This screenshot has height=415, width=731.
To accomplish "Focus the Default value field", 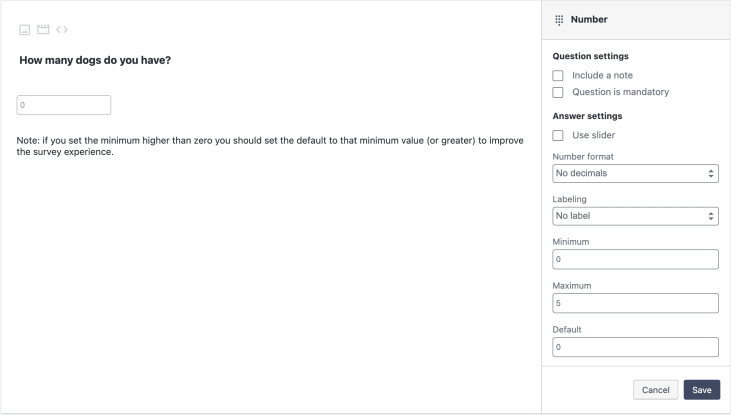I will pyautogui.click(x=635, y=347).
